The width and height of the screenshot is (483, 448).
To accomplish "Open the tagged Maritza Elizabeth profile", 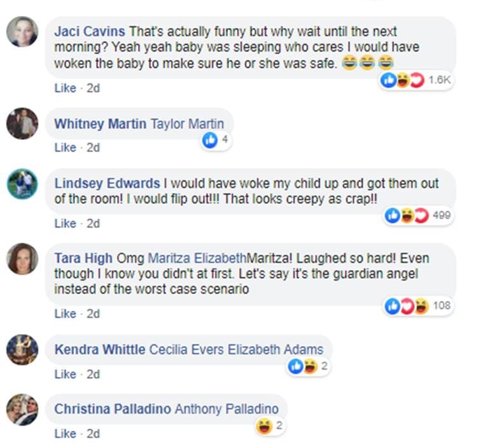I will pos(197,258).
